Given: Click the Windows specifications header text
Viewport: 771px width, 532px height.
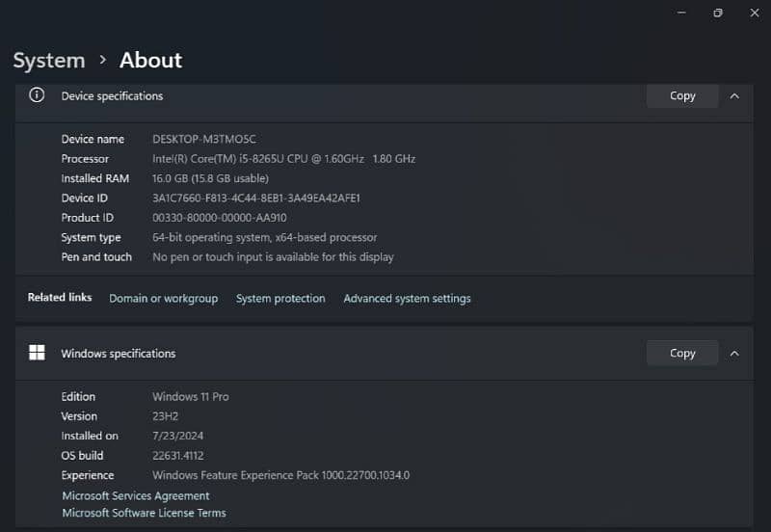Looking at the screenshot, I should pos(118,354).
